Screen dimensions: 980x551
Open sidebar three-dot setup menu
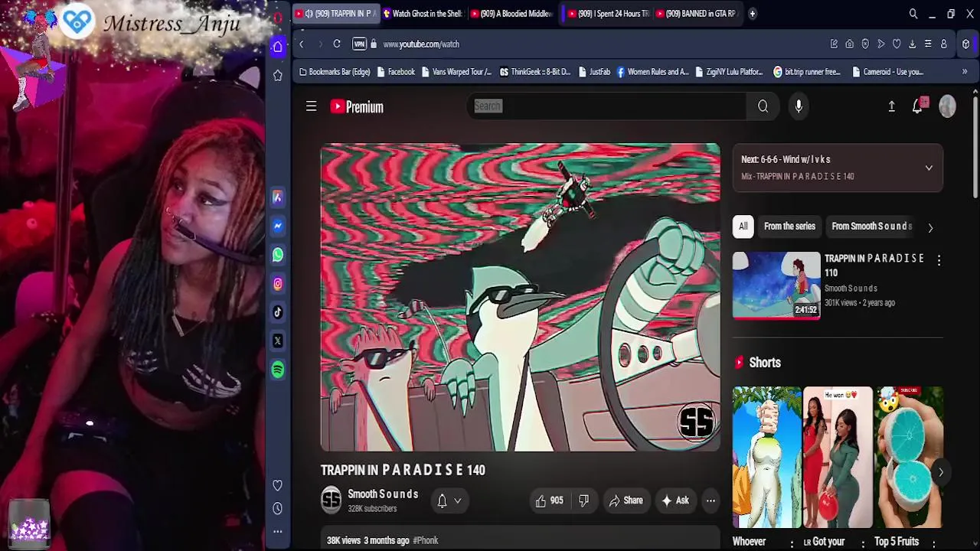click(x=278, y=531)
